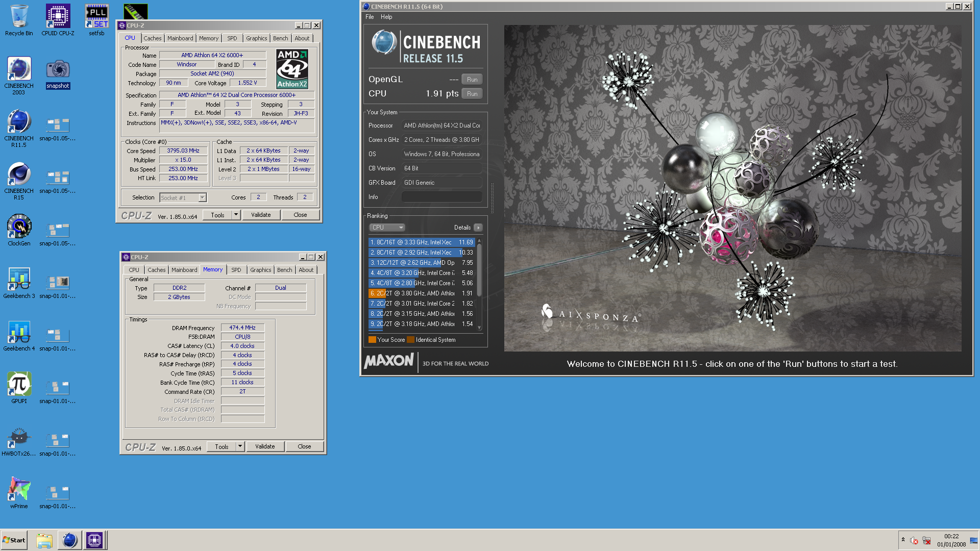The width and height of the screenshot is (980, 551).
Task: Open the Geekbench 3 desktop icon
Action: coord(19,283)
